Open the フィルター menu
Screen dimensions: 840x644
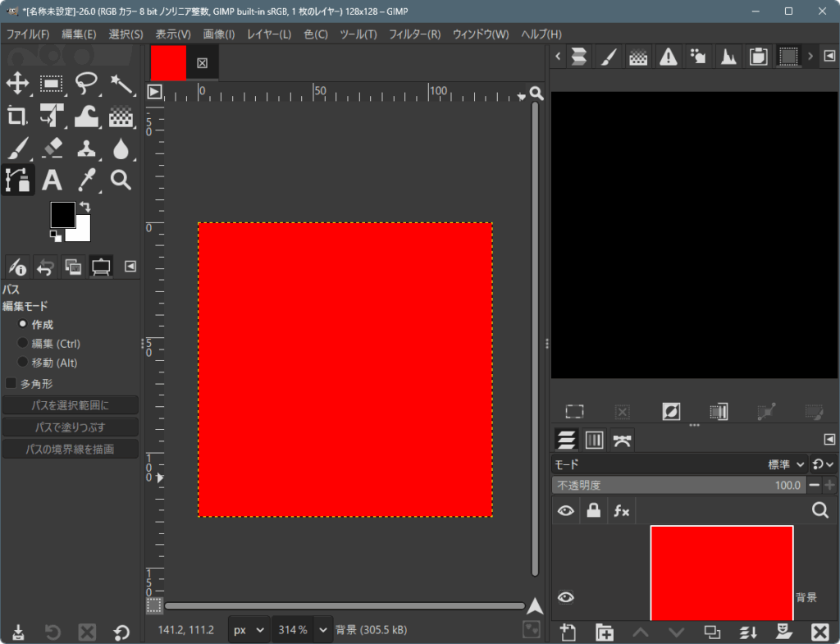click(415, 34)
